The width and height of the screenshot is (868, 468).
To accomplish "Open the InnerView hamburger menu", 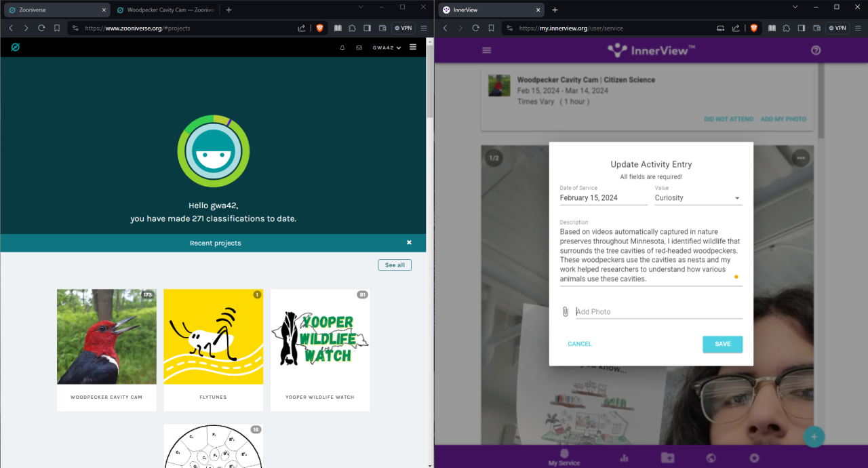I will (486, 50).
